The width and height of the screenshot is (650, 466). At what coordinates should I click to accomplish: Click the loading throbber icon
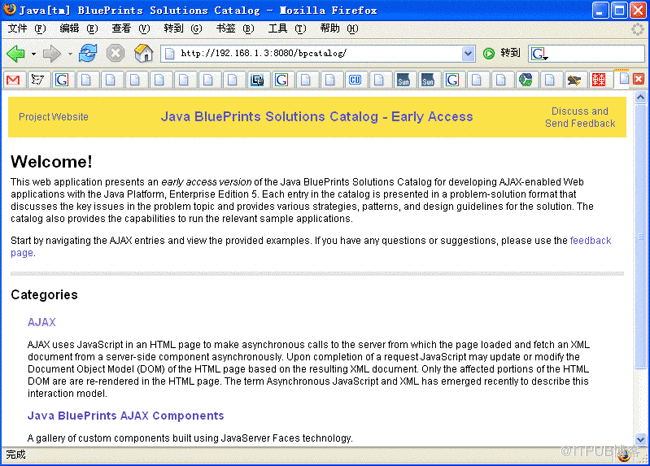tap(638, 29)
